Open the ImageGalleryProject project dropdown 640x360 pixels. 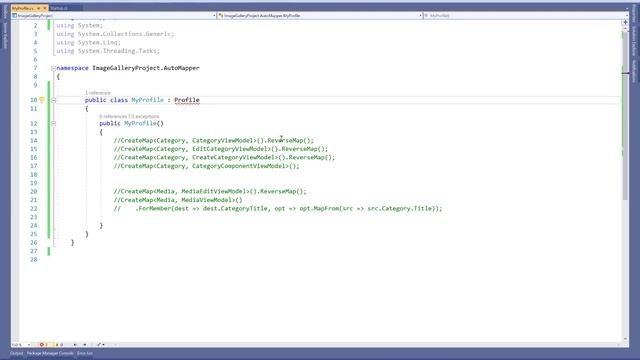pos(114,16)
